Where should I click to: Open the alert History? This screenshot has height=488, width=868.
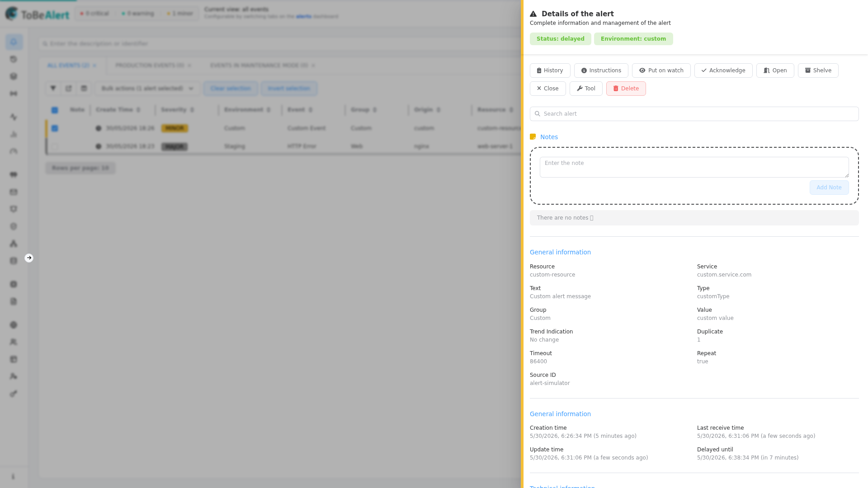550,70
